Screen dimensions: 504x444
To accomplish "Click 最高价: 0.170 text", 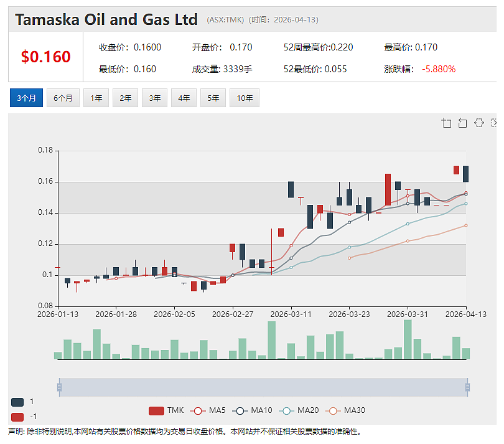I will click(411, 47).
